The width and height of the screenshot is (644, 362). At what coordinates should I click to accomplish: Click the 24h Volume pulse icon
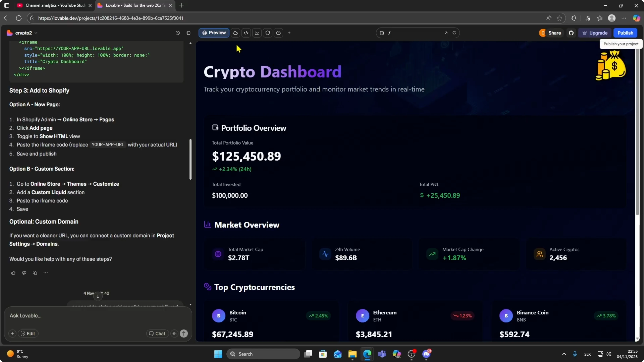click(325, 254)
